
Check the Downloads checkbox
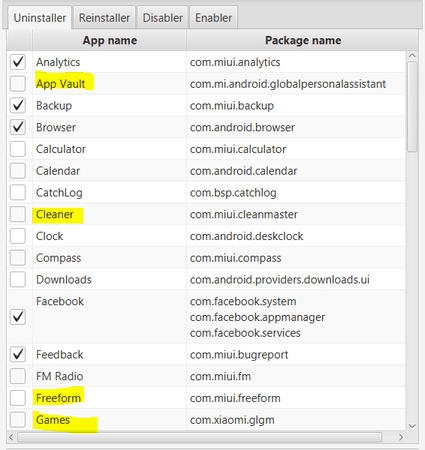coord(18,279)
